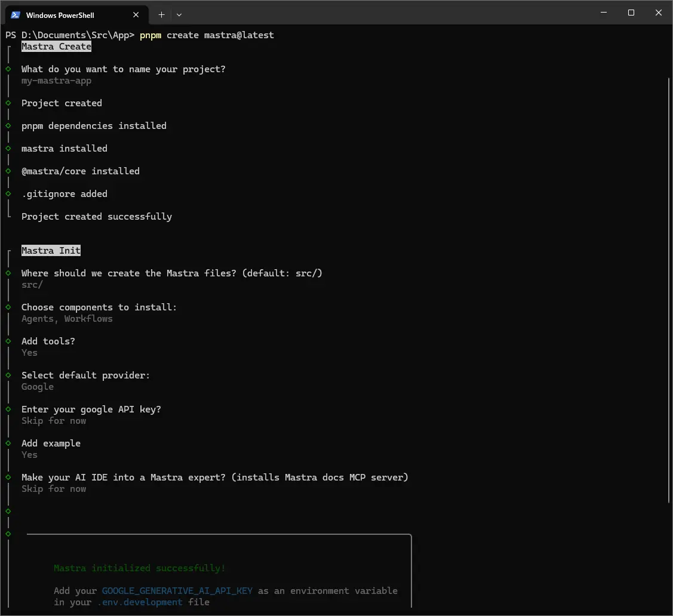This screenshot has height=616, width=673.
Task: Minimize the terminal window
Action: click(x=603, y=13)
